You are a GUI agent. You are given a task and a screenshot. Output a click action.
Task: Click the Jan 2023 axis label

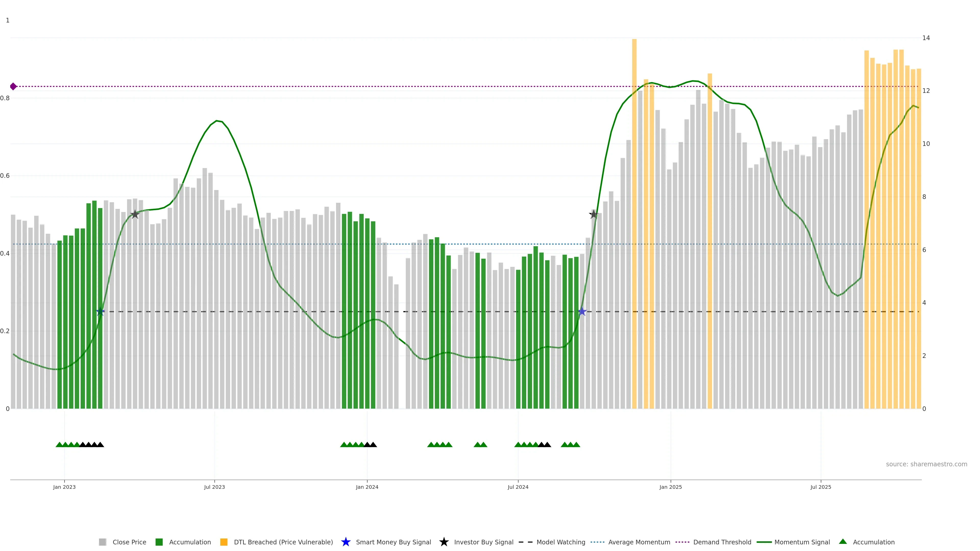click(64, 487)
